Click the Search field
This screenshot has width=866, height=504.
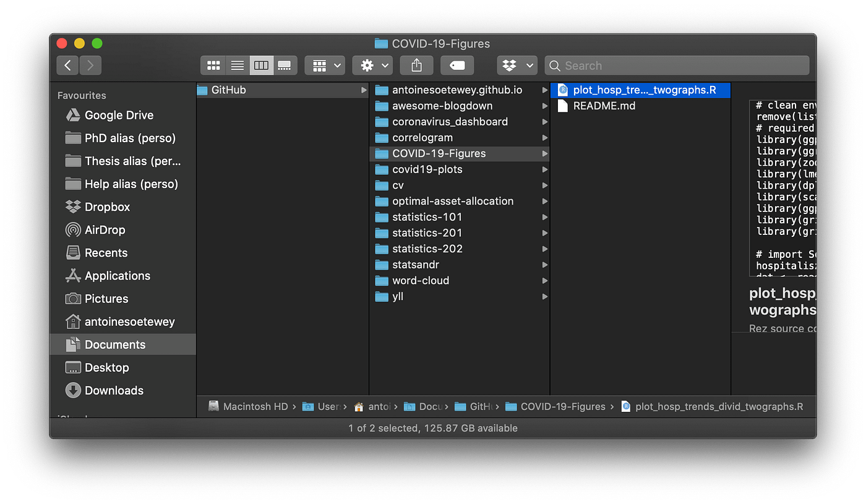pos(677,66)
